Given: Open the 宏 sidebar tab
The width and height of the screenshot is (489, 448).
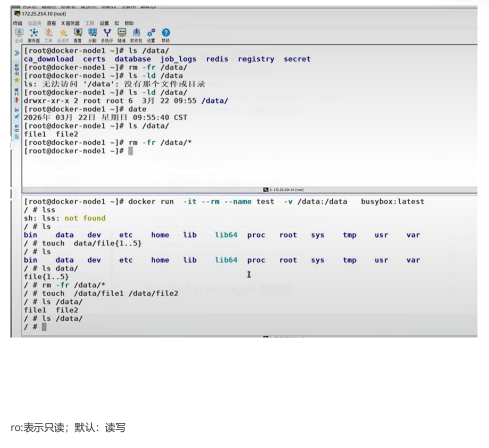Looking at the screenshot, I should click(17, 114).
